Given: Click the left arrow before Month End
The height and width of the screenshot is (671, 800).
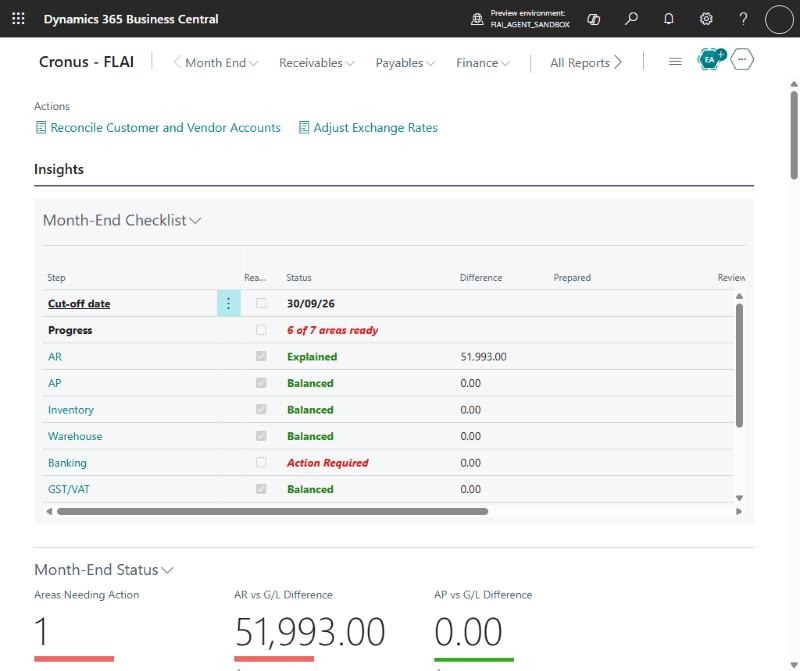Looking at the screenshot, I should (x=177, y=62).
